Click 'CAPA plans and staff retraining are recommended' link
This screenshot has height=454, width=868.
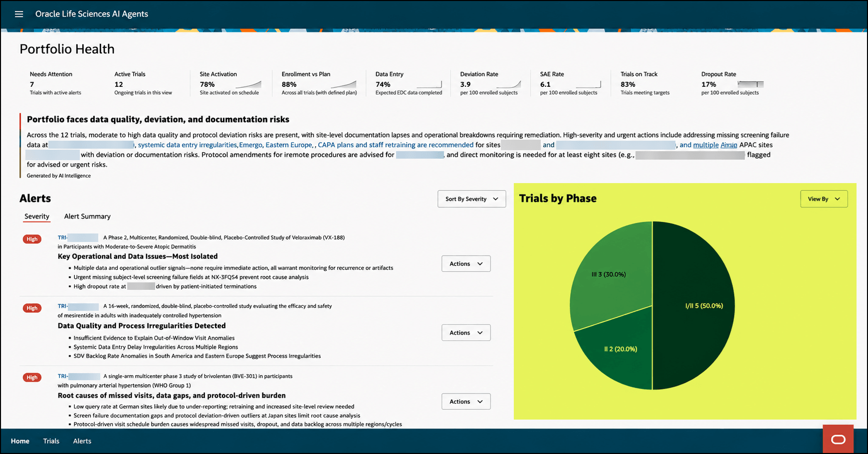[x=396, y=145]
